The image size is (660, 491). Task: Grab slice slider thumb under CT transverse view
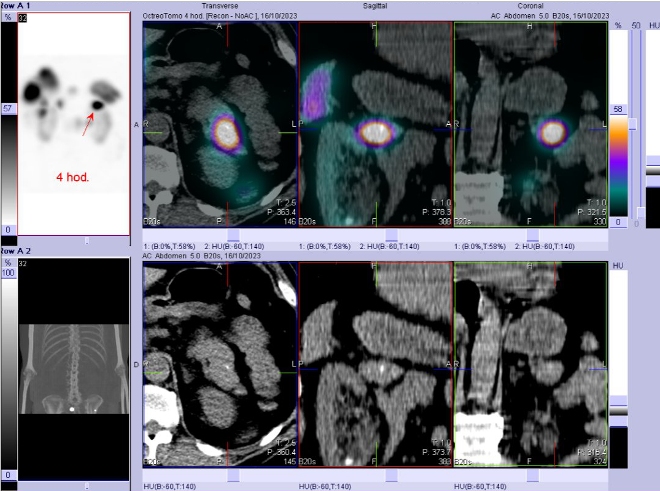click(x=233, y=475)
